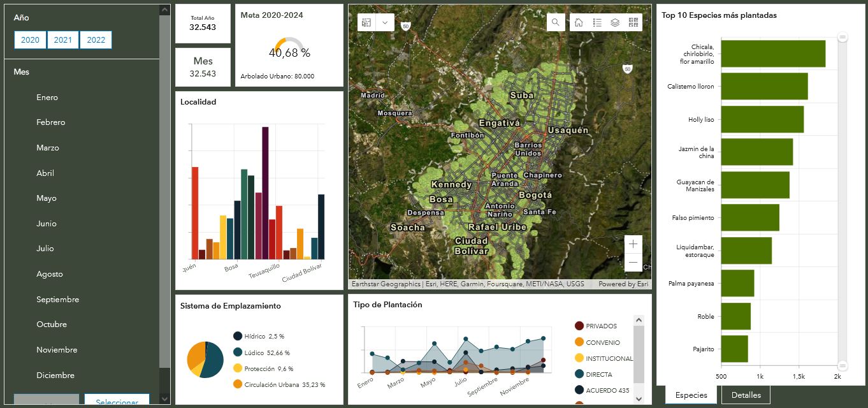Expand the selection tool dropdown arrow

click(x=385, y=22)
